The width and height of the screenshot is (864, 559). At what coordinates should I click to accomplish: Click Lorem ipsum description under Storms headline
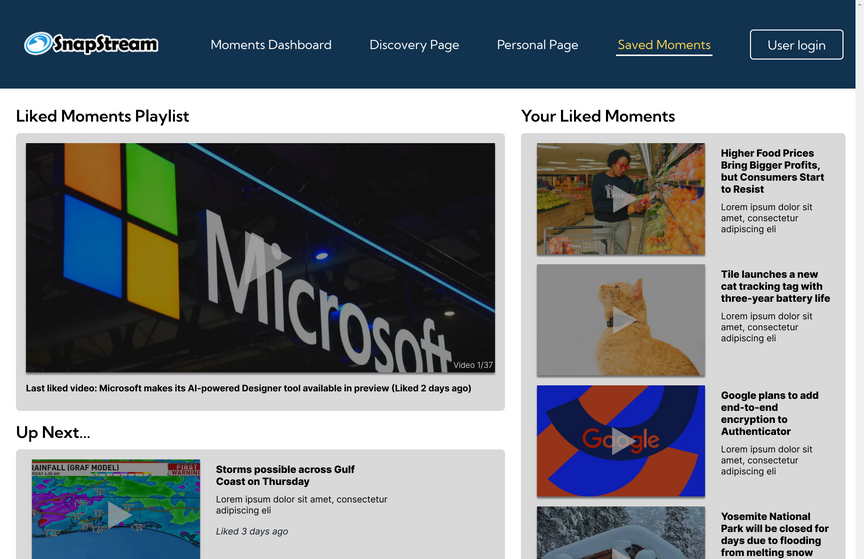click(301, 505)
